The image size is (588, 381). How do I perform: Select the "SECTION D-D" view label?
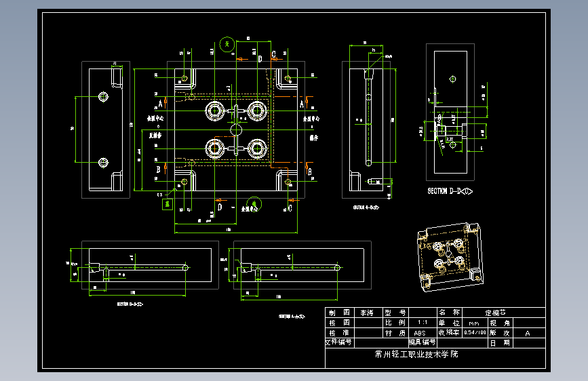[450, 191]
